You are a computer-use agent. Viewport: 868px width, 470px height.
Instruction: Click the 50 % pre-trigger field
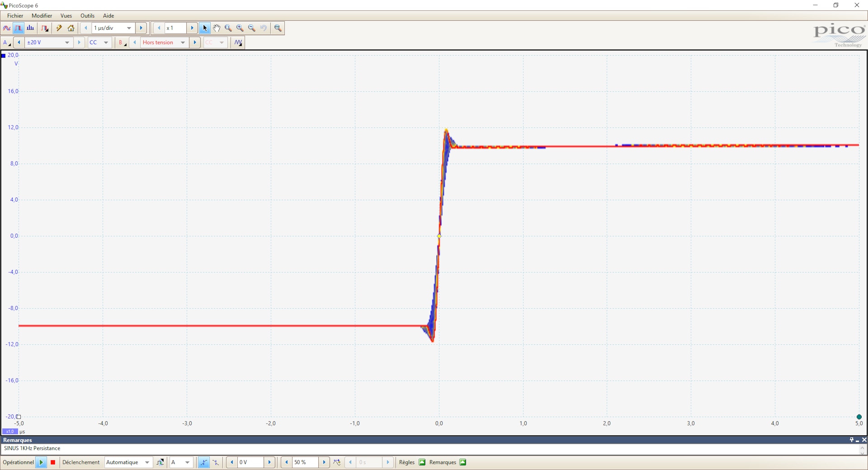click(x=306, y=462)
